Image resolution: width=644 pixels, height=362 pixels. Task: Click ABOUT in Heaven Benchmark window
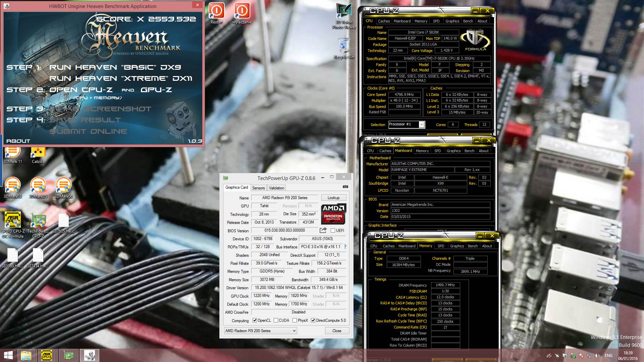click(x=18, y=141)
